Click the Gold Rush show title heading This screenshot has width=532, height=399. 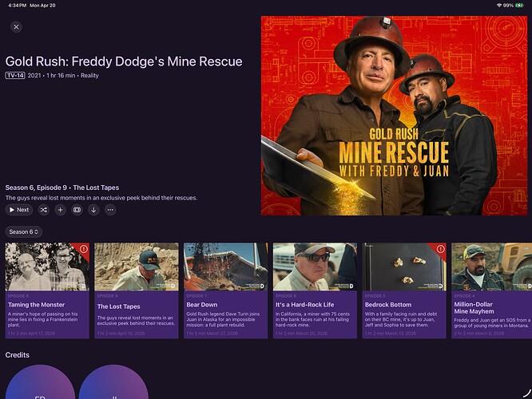124,61
